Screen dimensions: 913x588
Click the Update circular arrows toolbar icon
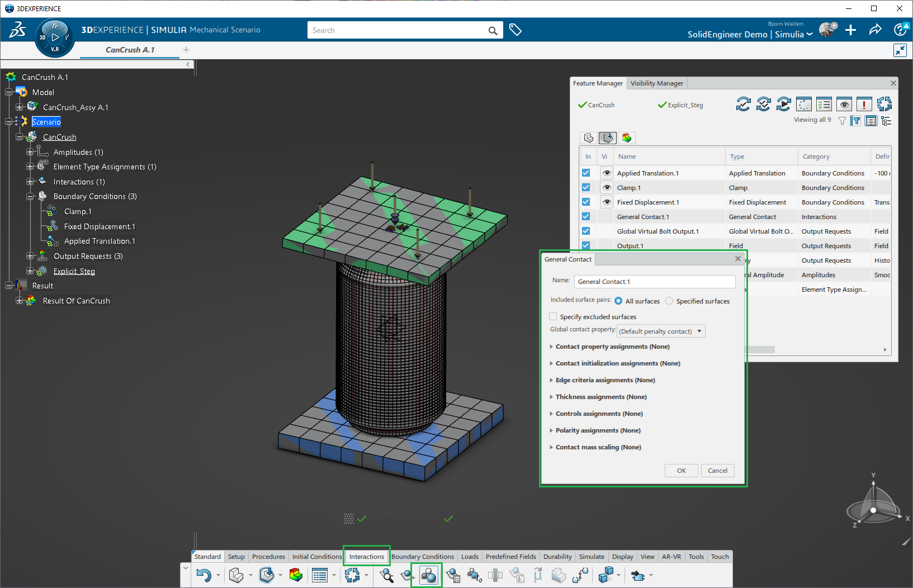352,575
